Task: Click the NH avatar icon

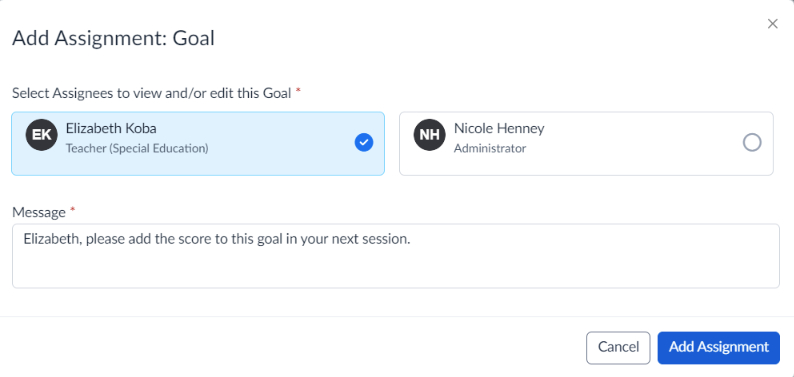Action: point(429,135)
